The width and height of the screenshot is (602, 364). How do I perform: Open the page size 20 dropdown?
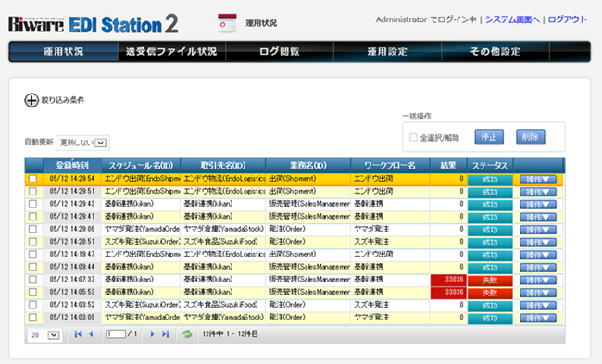coord(44,334)
